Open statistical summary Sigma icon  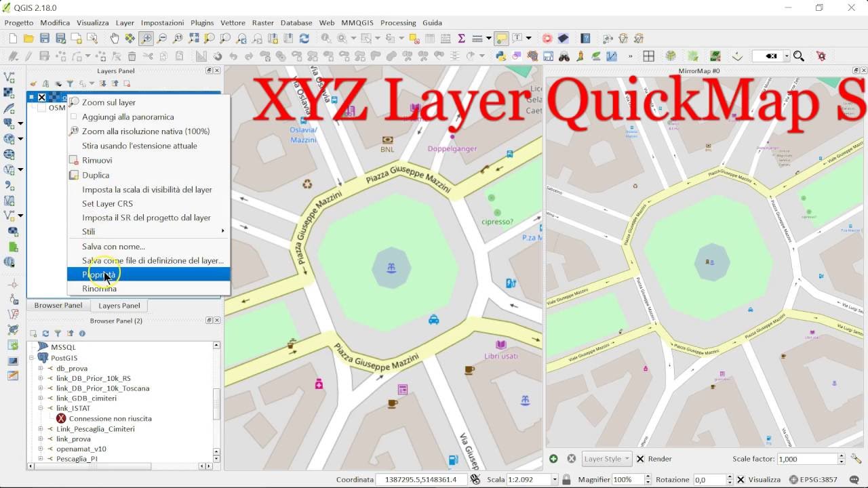(462, 39)
